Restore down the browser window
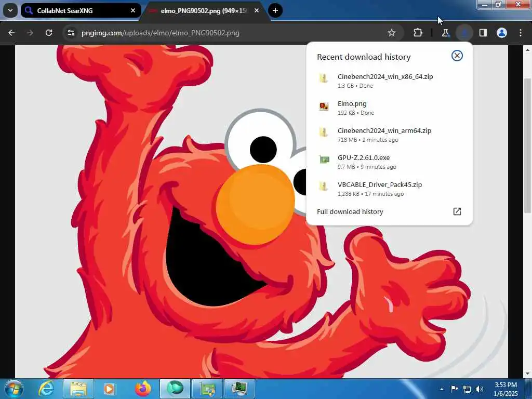 pos(498,5)
